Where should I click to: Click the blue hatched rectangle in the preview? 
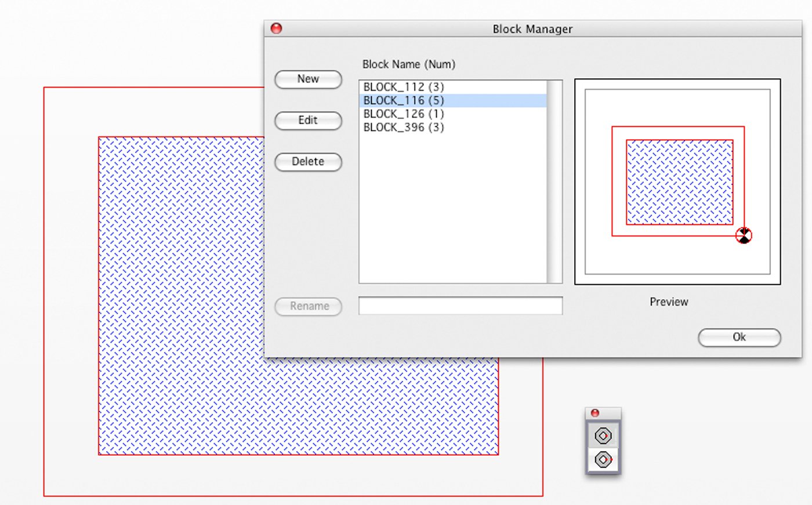[x=679, y=181]
